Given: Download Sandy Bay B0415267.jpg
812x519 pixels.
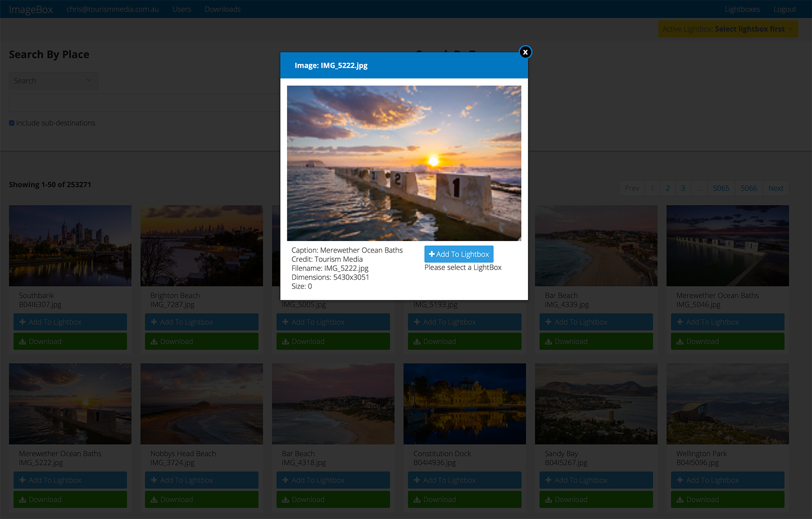Looking at the screenshot, I should pyautogui.click(x=596, y=500).
